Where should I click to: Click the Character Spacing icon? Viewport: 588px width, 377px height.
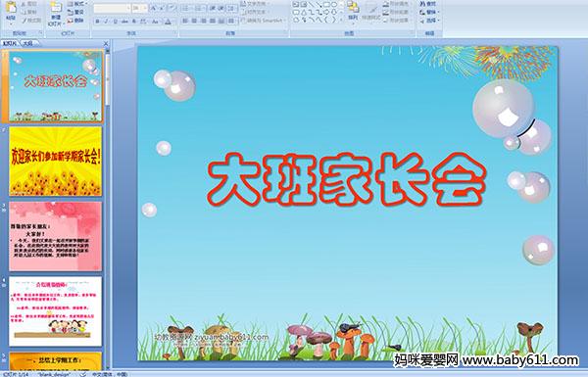click(x=143, y=22)
